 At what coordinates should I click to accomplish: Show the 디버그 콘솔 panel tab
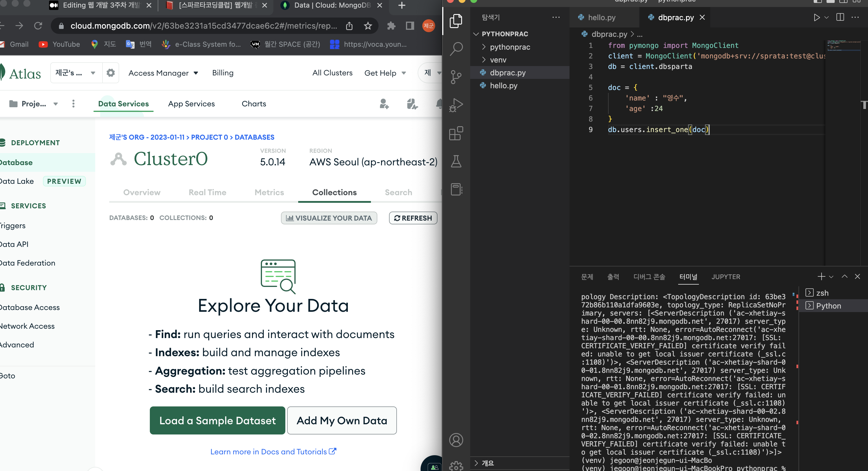tap(649, 277)
